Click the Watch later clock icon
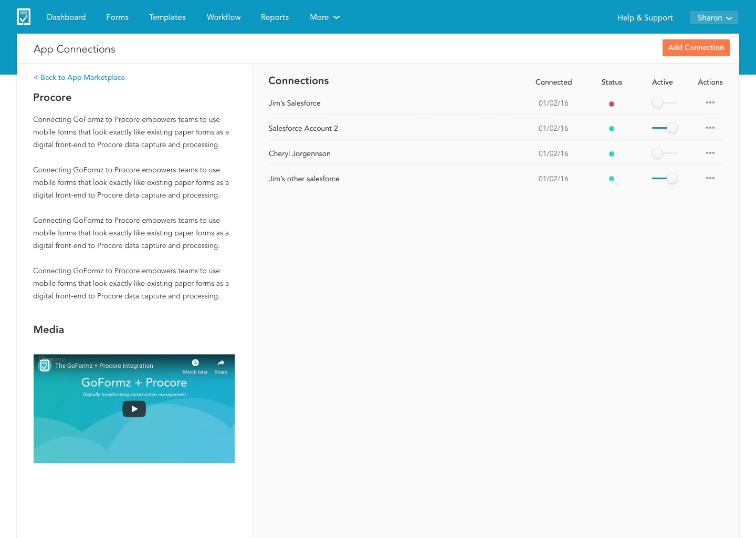This screenshot has width=756, height=538. (195, 363)
